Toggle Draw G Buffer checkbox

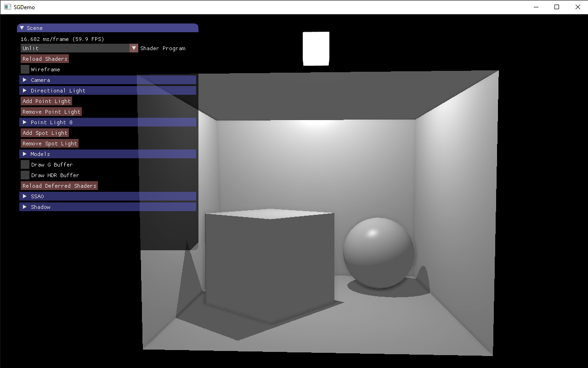[x=25, y=165]
